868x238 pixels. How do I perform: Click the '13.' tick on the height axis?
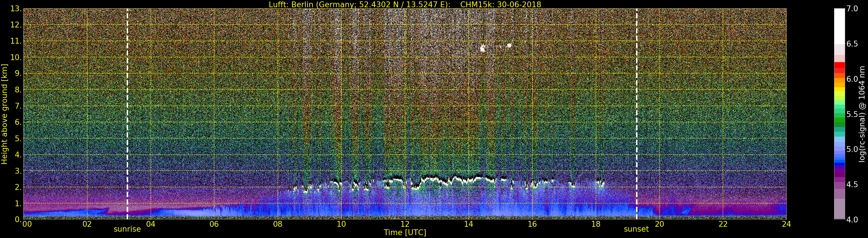(x=16, y=9)
